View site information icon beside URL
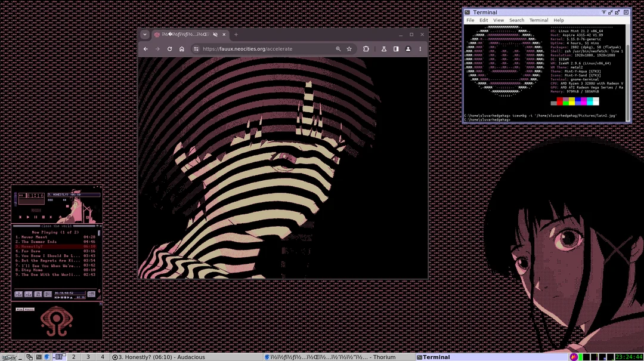 pos(196,49)
